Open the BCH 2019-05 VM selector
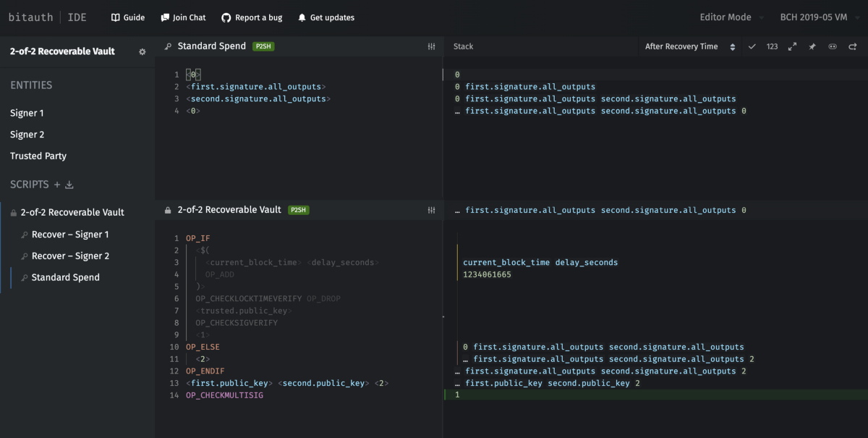 pyautogui.click(x=814, y=17)
